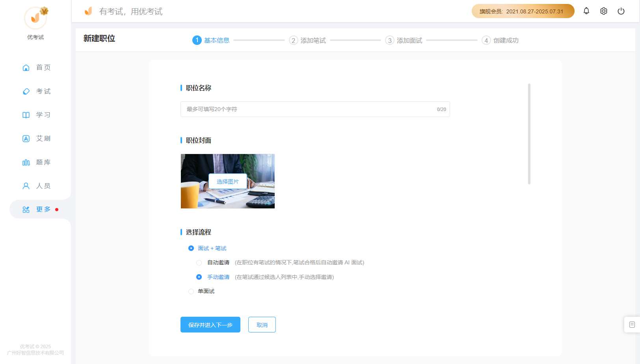This screenshot has width=640, height=364.
Task: Click the person icon beside 人员
Action: [26, 186]
